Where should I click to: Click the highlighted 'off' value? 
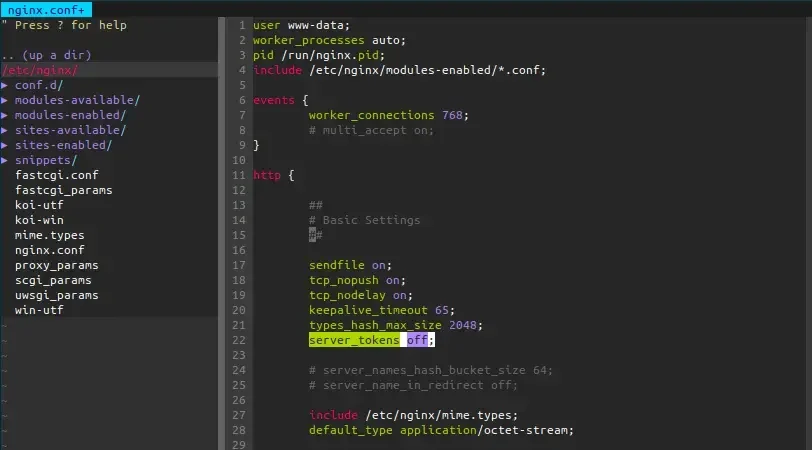coord(417,340)
